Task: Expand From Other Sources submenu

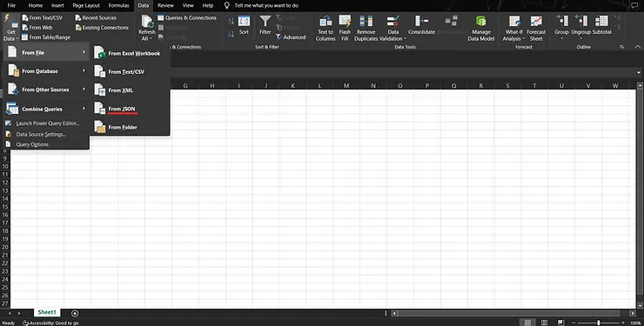Action: click(47, 90)
